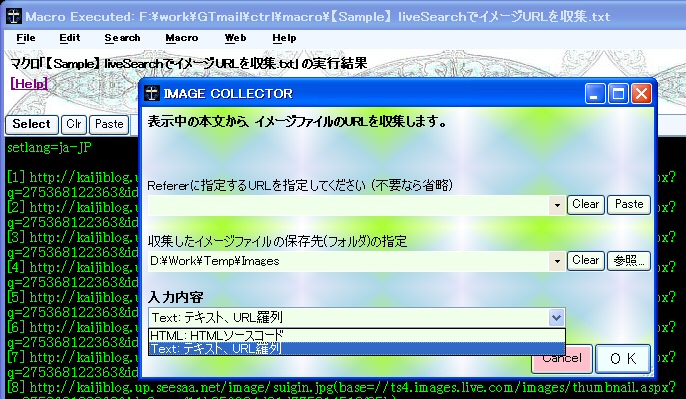Screen dimensions: 686x399
Task: Close the IMAGE COLLECTOR dialog
Action: pos(641,94)
